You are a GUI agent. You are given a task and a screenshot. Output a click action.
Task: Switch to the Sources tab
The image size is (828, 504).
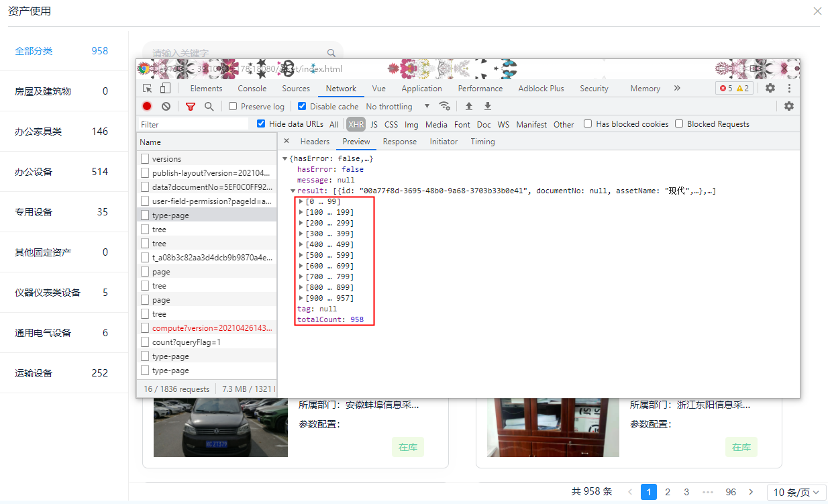(x=296, y=88)
